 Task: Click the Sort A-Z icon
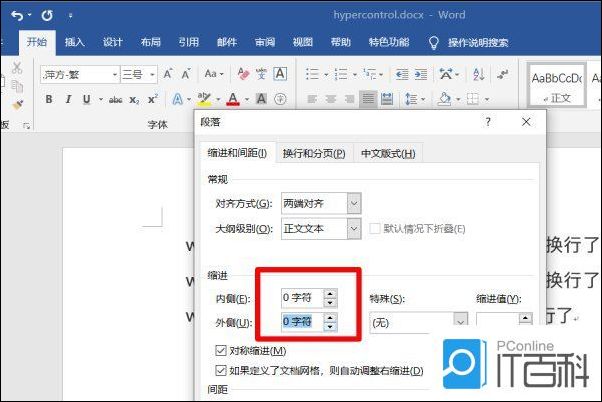pyautogui.click(x=478, y=74)
